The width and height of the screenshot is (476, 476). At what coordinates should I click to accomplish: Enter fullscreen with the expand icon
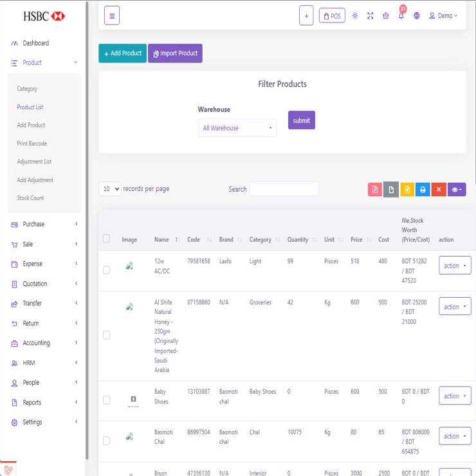point(370,15)
